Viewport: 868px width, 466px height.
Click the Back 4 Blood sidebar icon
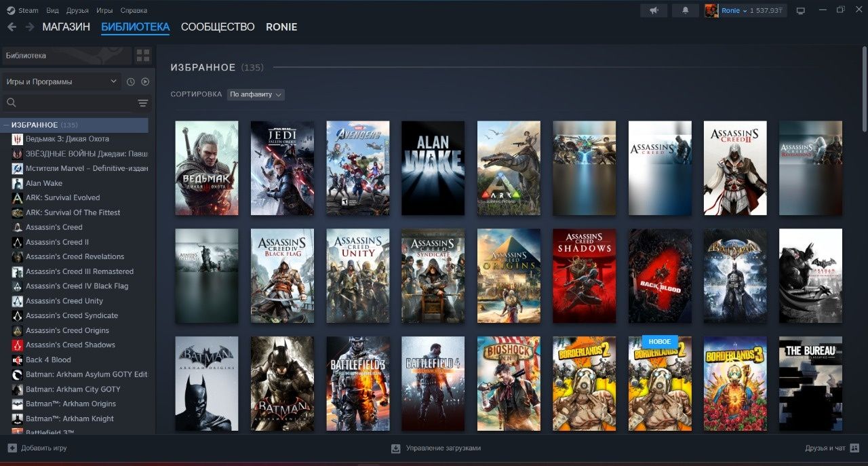point(18,360)
